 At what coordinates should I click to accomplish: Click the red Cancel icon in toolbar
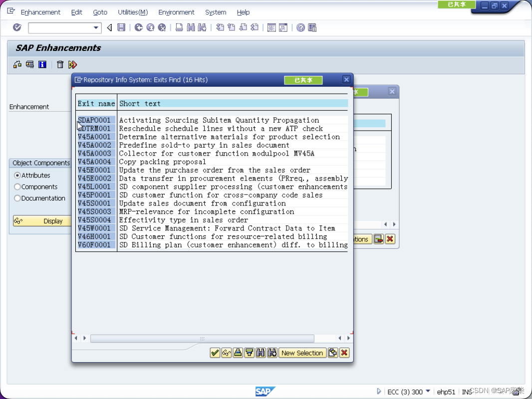(x=162, y=27)
